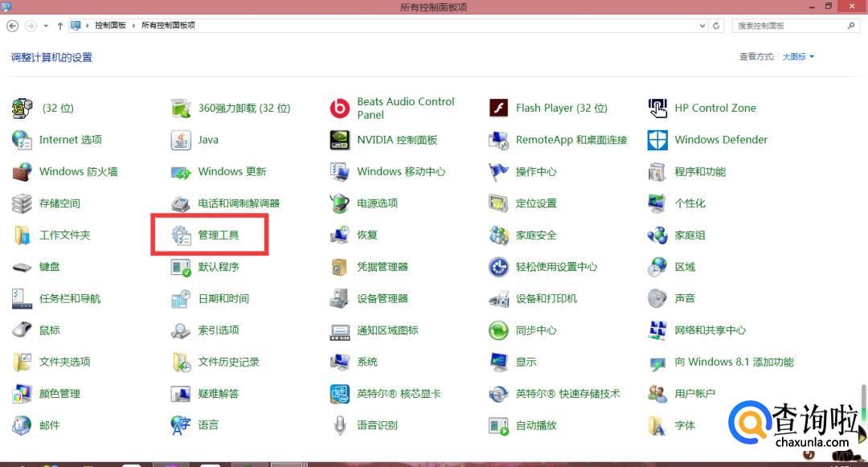
Task: Click 控制面板 in the address breadcrumb
Action: 110,26
